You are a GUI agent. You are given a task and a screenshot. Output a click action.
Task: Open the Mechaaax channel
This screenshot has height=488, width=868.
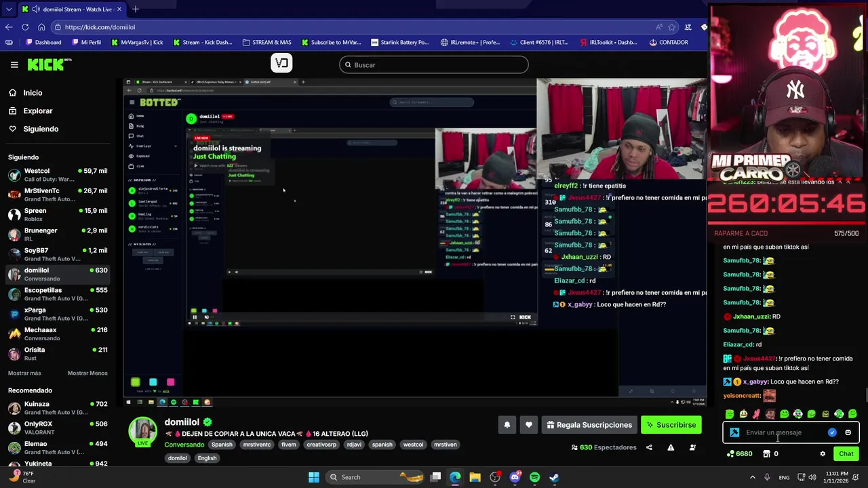pyautogui.click(x=58, y=333)
